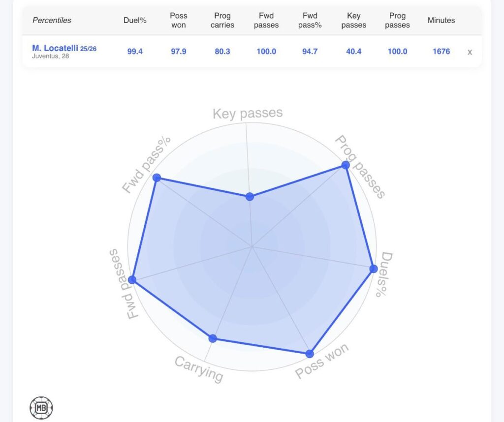The height and width of the screenshot is (422, 504).
Task: Sort by Fwd passes column header
Action: pos(266,20)
